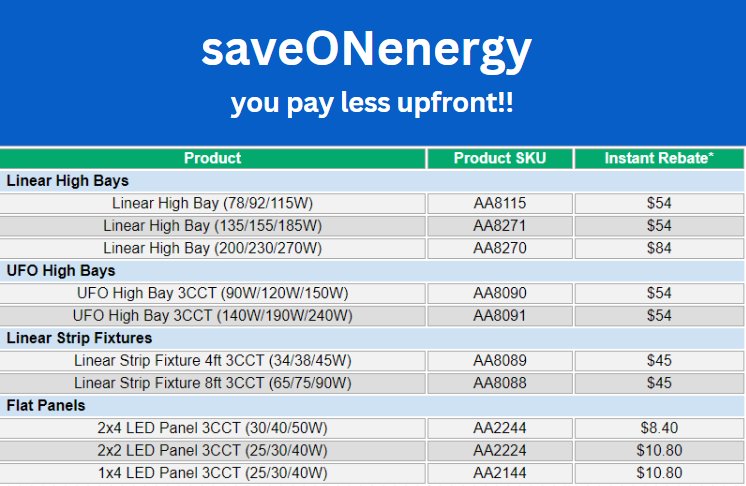Select UFO High Bay 3CCT (90W/120W/150W) cell
The width and height of the screenshot is (746, 486).
[213, 293]
